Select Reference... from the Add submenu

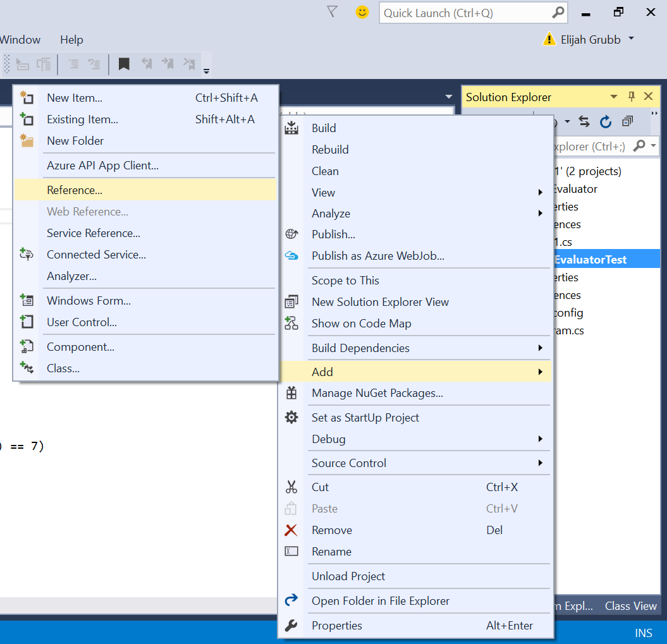(75, 190)
